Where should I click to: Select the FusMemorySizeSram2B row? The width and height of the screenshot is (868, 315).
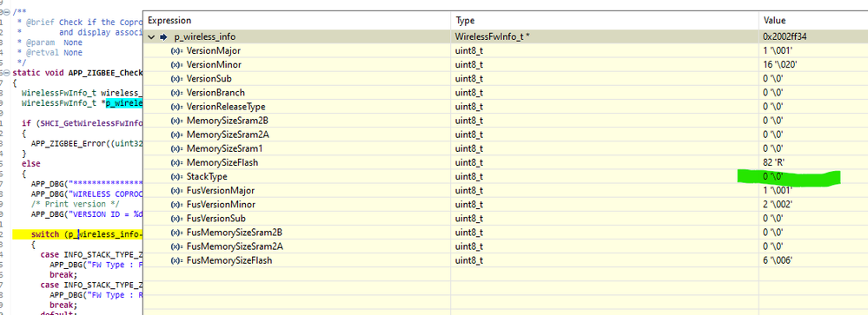pyautogui.click(x=506, y=233)
